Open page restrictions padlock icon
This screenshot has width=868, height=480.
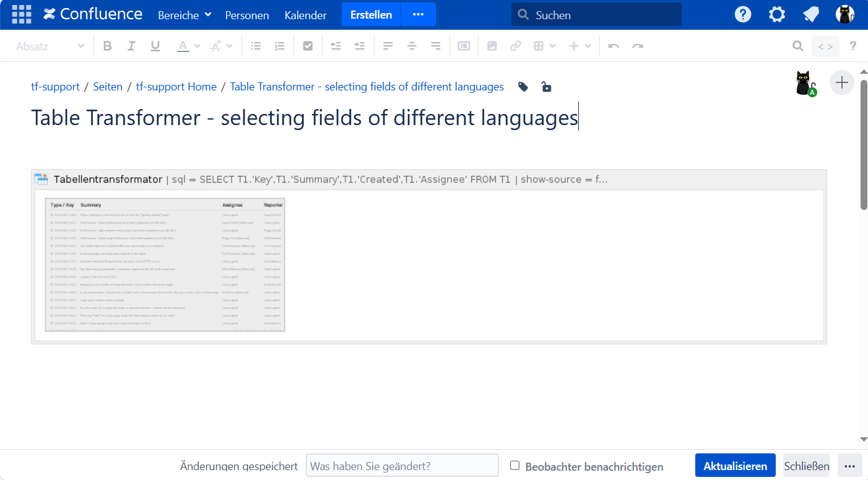pyautogui.click(x=546, y=87)
